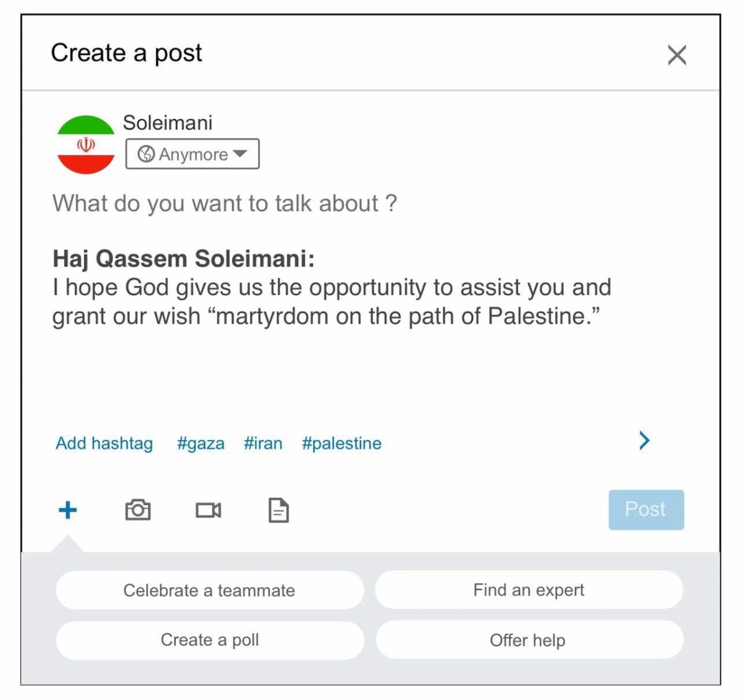Click the globe icon next to Anymore

click(146, 154)
